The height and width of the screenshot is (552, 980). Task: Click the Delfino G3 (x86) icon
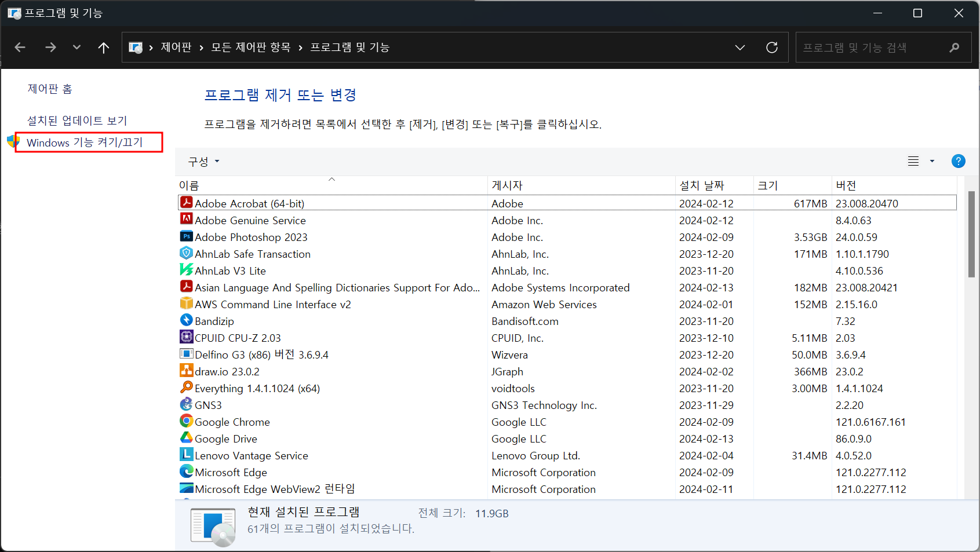186,354
